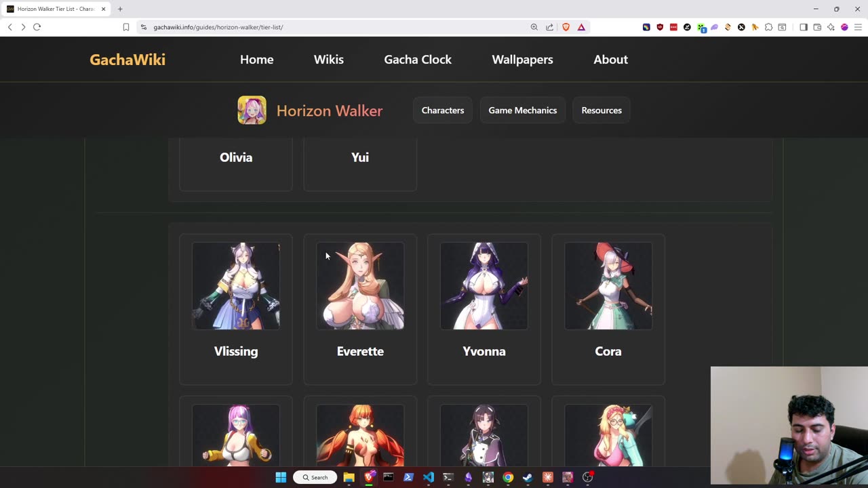This screenshot has width=868, height=488.
Task: Select Everette character portrait
Action: (x=360, y=286)
